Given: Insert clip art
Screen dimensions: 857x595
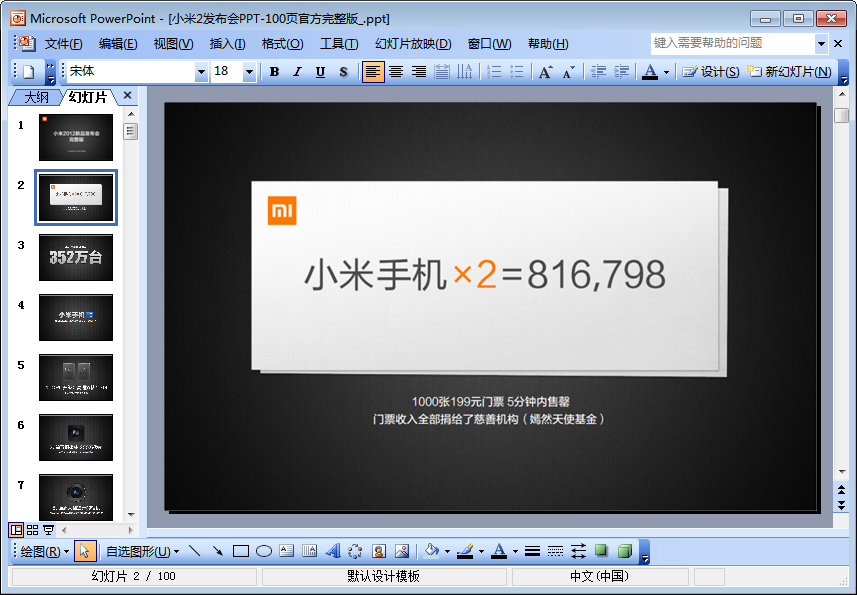Looking at the screenshot, I should 379,551.
